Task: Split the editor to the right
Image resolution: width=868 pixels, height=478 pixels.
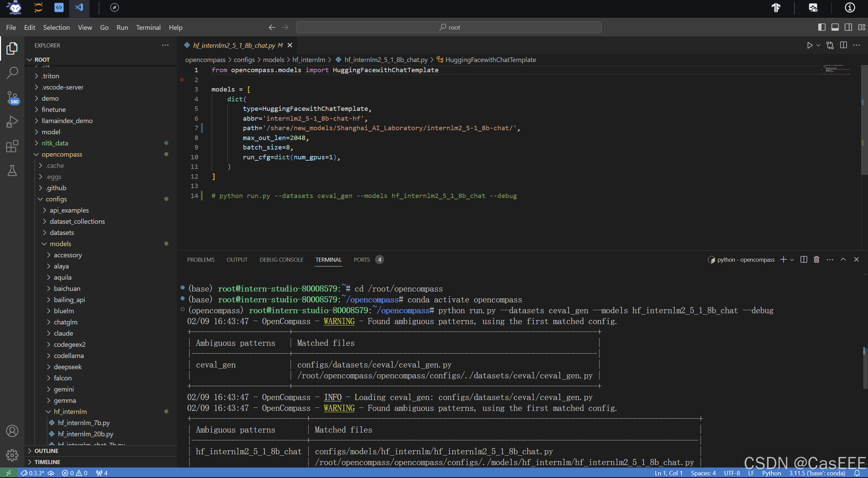Action: (844, 45)
